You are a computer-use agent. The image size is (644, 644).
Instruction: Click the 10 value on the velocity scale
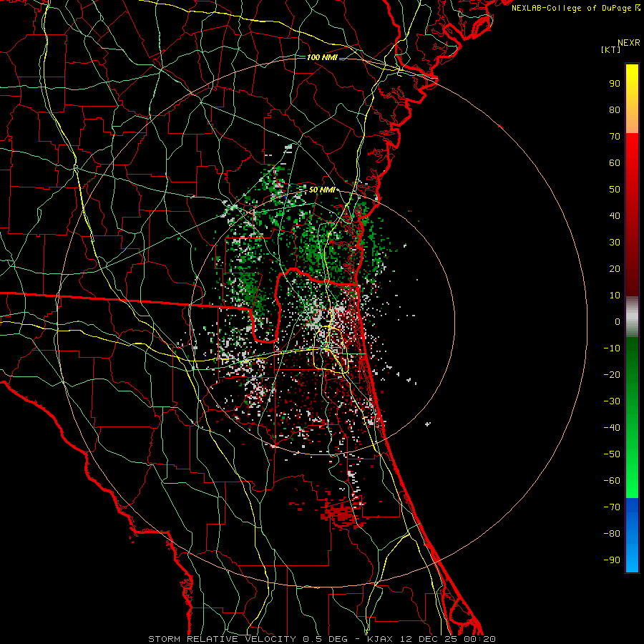[615, 296]
